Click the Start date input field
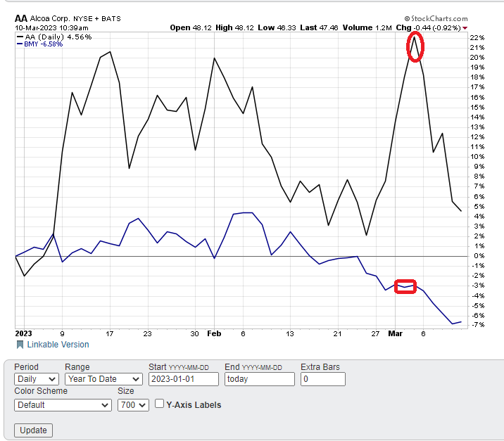 coord(184,379)
